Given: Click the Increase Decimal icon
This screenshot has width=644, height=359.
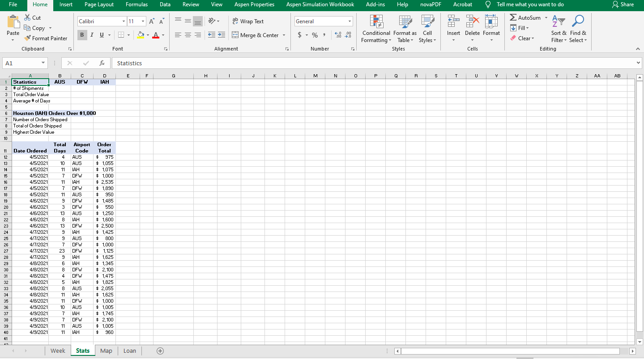Looking at the screenshot, I should click(337, 35).
